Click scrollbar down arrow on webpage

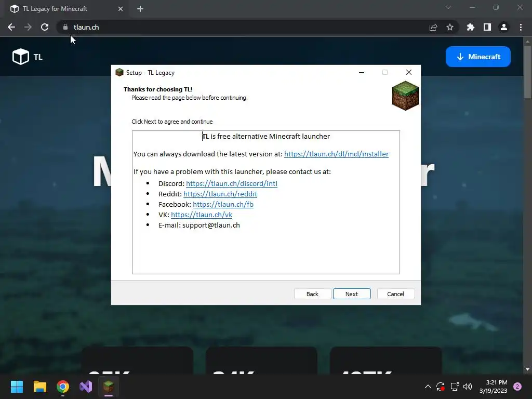coord(527,369)
